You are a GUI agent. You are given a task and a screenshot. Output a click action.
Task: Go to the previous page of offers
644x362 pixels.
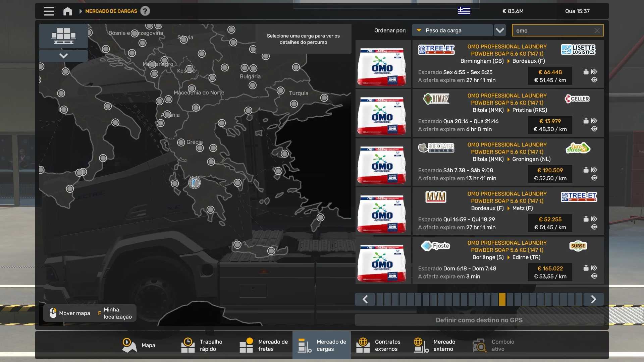click(x=365, y=299)
